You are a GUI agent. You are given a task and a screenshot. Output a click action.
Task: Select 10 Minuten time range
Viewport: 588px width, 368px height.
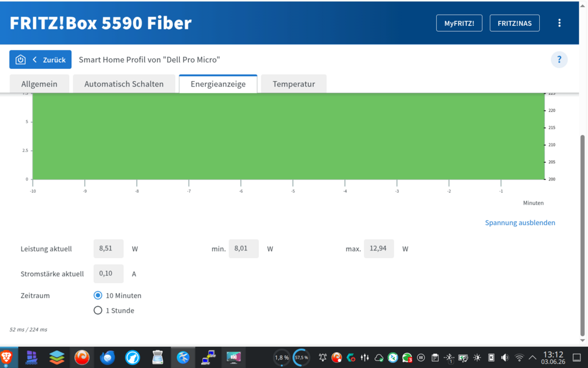coord(98,295)
